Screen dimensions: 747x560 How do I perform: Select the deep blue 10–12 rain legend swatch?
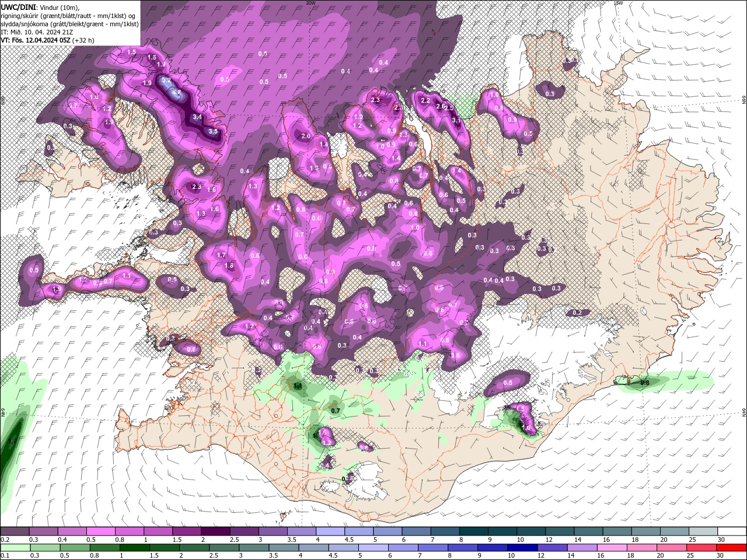tap(521, 548)
